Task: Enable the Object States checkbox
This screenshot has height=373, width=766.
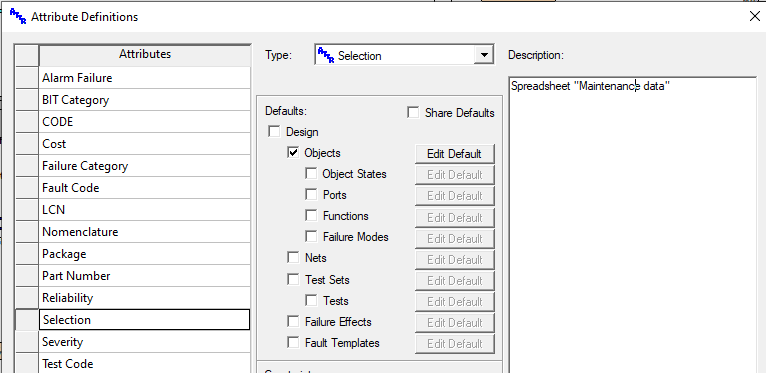Action: [311, 174]
